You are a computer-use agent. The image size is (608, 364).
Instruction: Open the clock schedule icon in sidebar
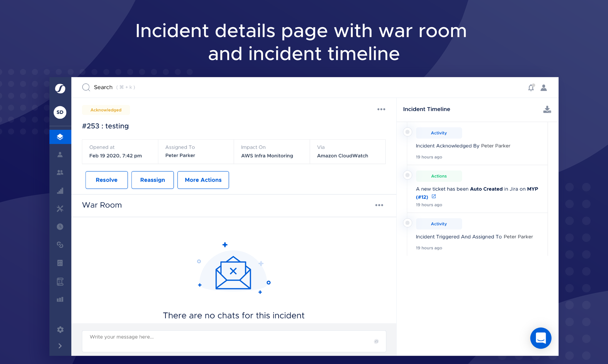click(60, 227)
